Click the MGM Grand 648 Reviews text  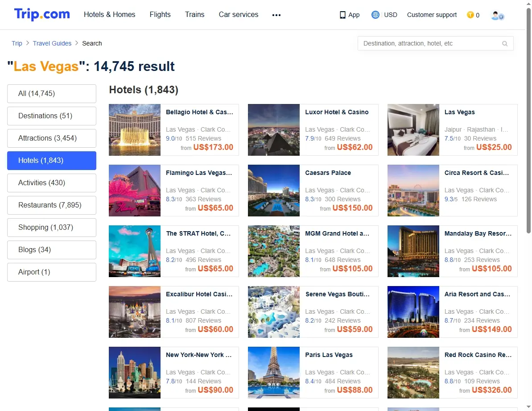pos(342,260)
